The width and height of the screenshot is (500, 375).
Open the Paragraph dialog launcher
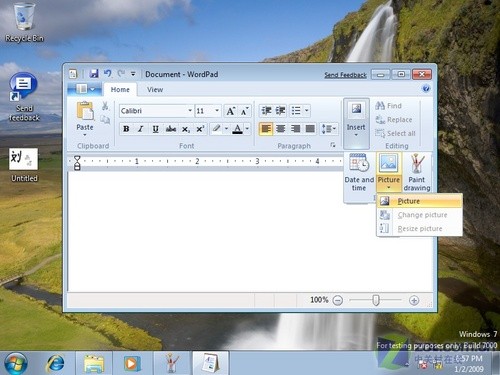(333, 145)
